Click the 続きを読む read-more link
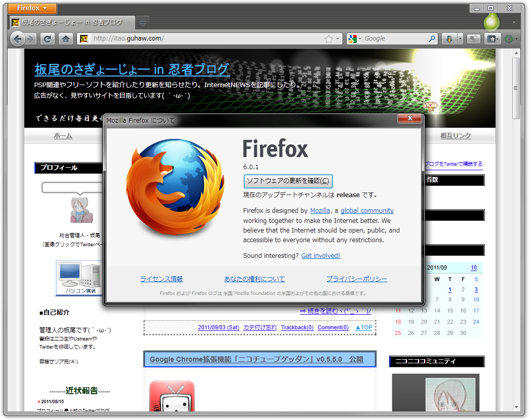 click(335, 311)
